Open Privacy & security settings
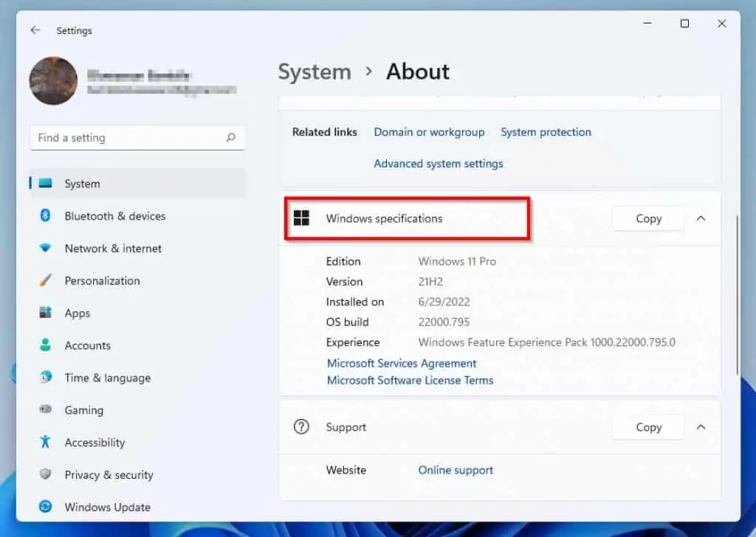The height and width of the screenshot is (537, 756). (x=137, y=474)
